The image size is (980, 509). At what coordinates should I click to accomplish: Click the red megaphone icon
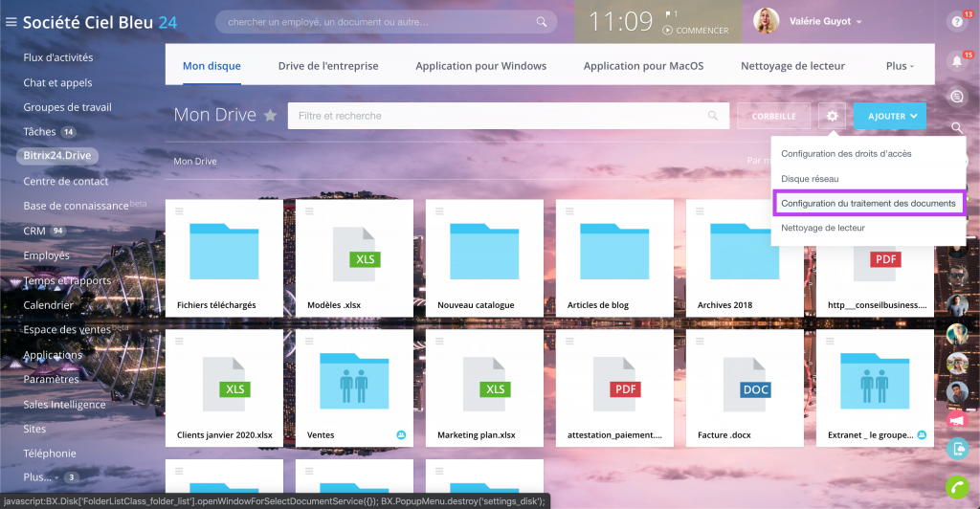956,420
